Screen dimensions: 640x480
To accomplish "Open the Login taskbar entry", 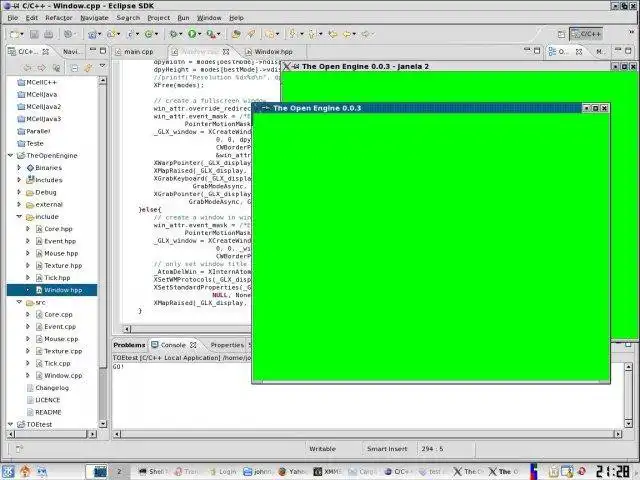I will [x=223, y=471].
